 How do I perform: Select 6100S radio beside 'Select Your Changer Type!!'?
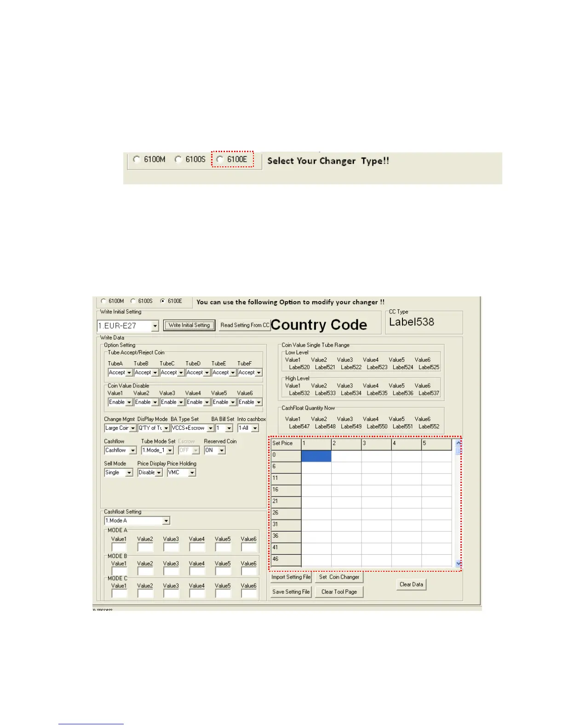tap(178, 159)
